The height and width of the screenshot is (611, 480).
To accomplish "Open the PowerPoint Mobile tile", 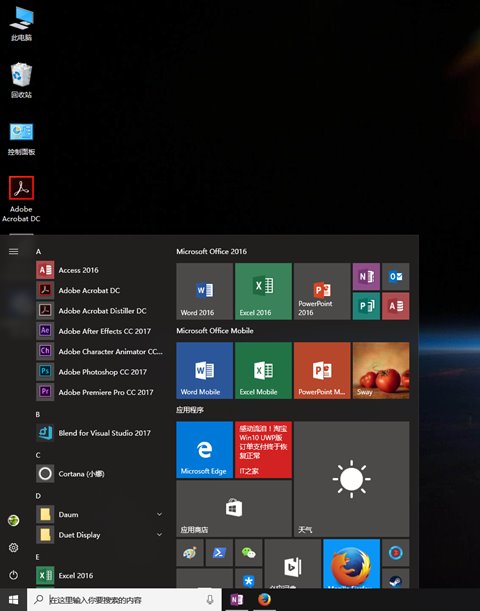I will click(x=322, y=371).
